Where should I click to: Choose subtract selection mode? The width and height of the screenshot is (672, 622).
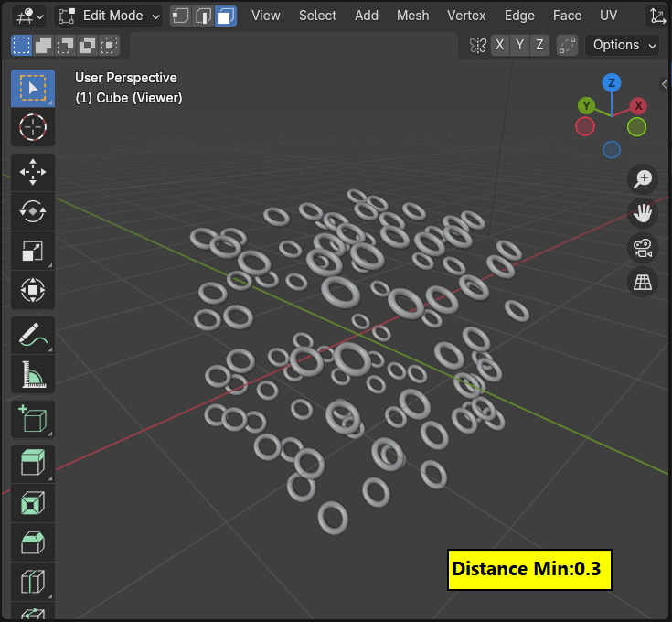point(65,45)
